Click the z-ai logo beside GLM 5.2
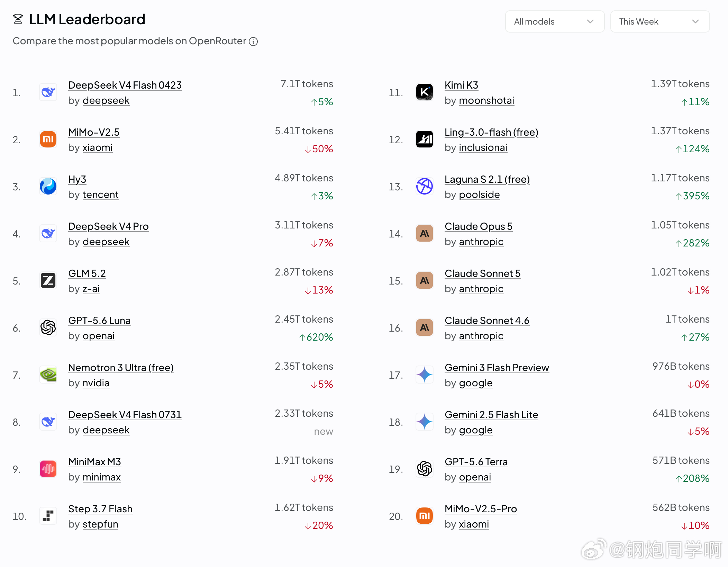This screenshot has height=567, width=728. pyautogui.click(x=48, y=280)
